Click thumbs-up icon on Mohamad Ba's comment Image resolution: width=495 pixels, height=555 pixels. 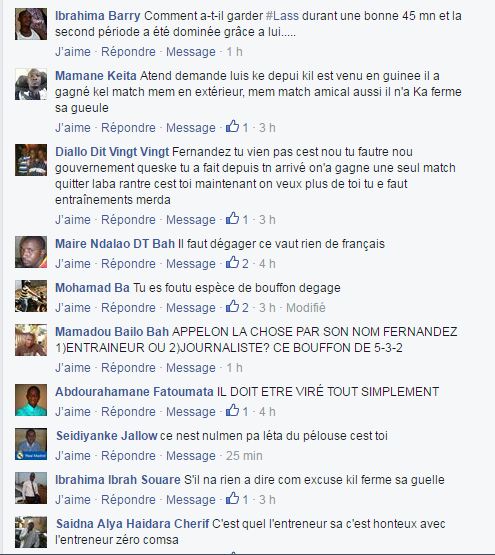[232, 307]
